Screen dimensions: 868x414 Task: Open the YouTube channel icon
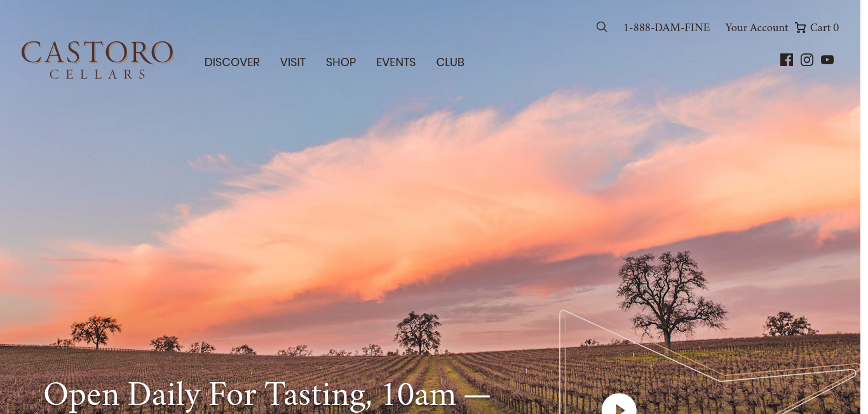point(827,60)
